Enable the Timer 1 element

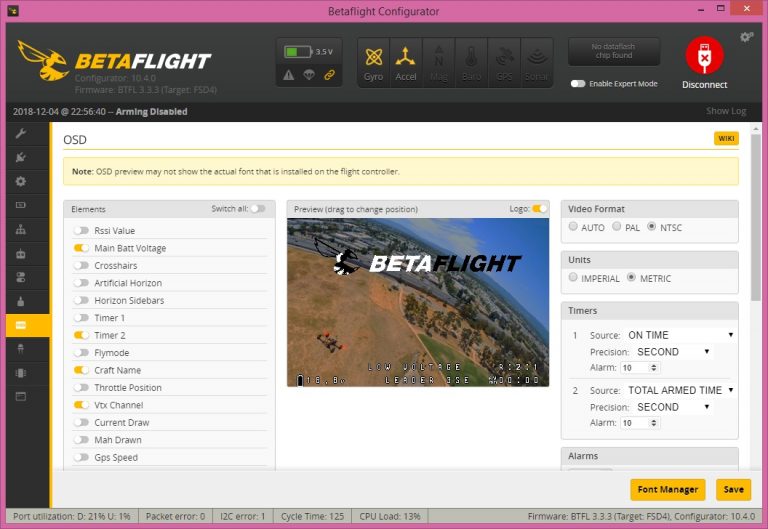click(81, 318)
